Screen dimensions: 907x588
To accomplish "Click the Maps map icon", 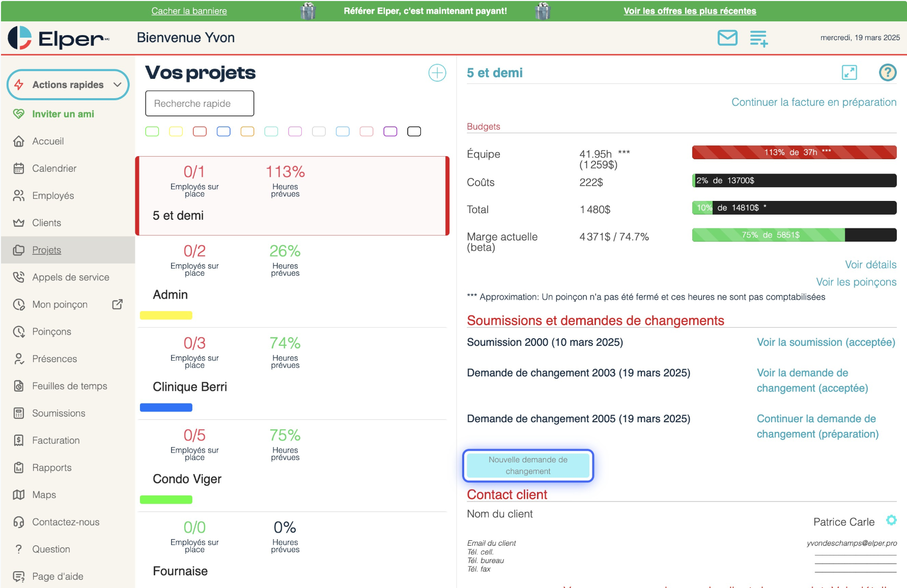I will pyautogui.click(x=19, y=494).
